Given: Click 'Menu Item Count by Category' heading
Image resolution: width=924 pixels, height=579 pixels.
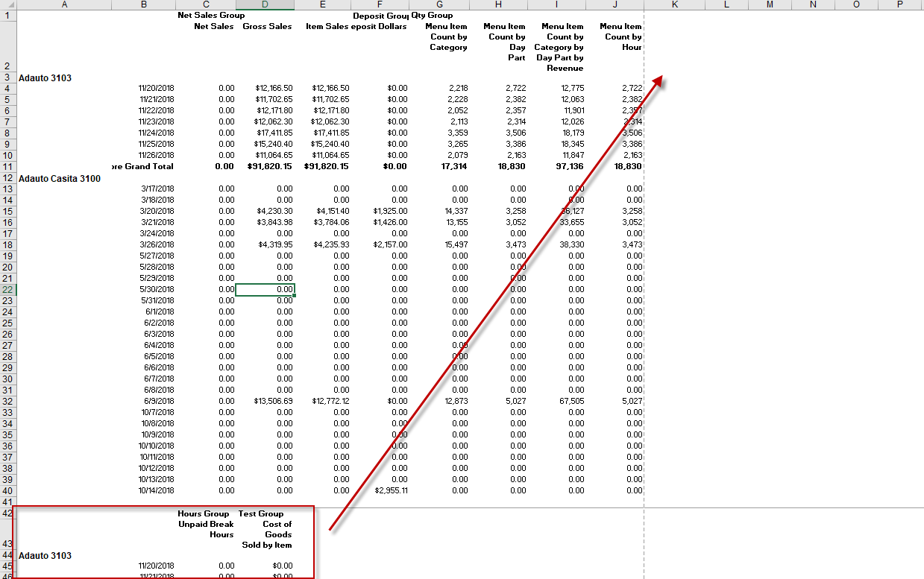Looking at the screenshot, I should (x=446, y=37).
